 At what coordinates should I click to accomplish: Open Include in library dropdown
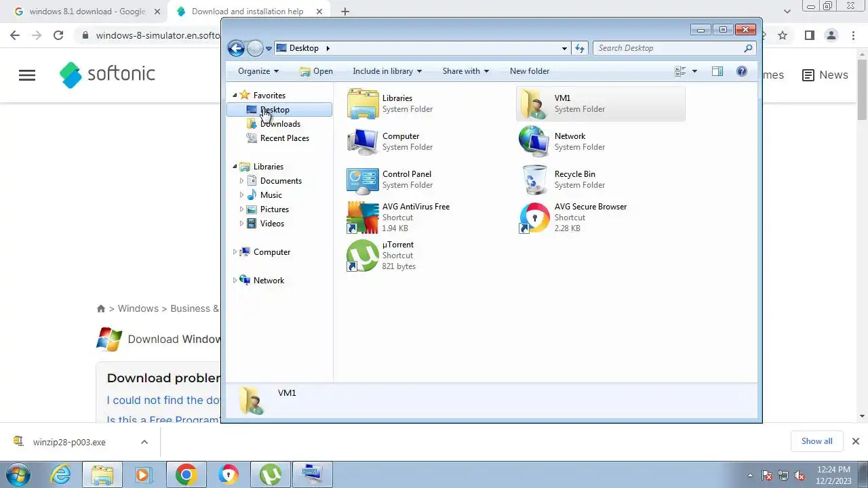pyautogui.click(x=387, y=71)
